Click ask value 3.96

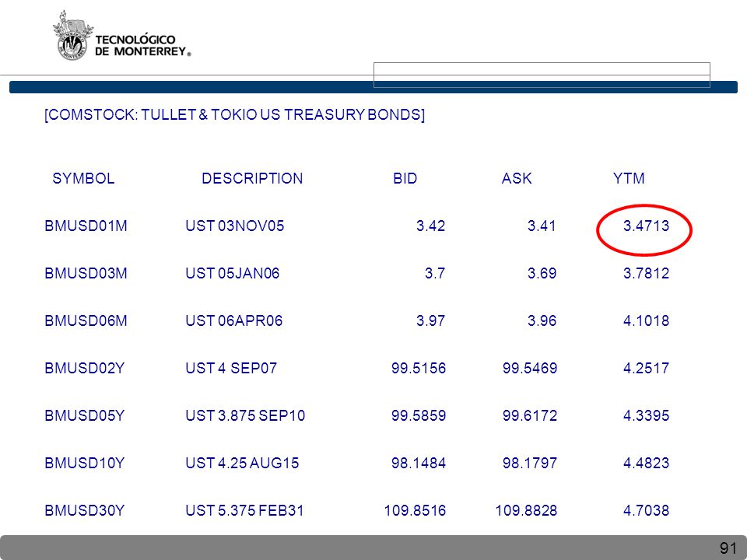(542, 320)
